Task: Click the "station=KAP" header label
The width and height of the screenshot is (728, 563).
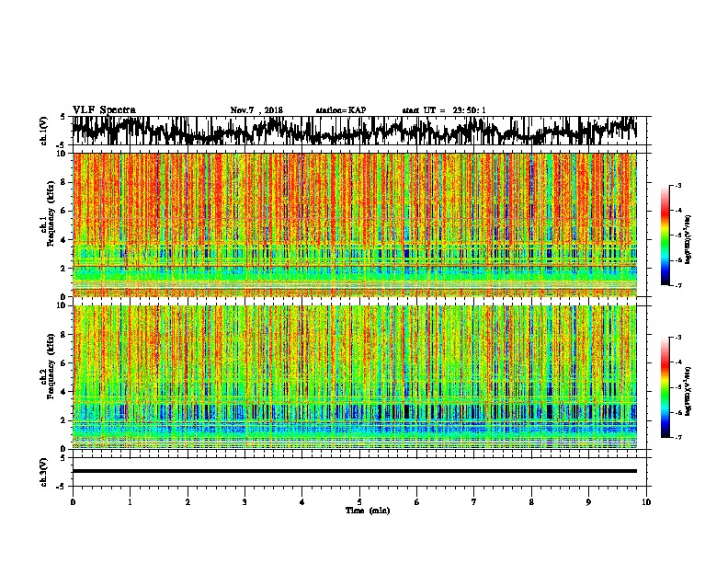Action: (x=340, y=110)
